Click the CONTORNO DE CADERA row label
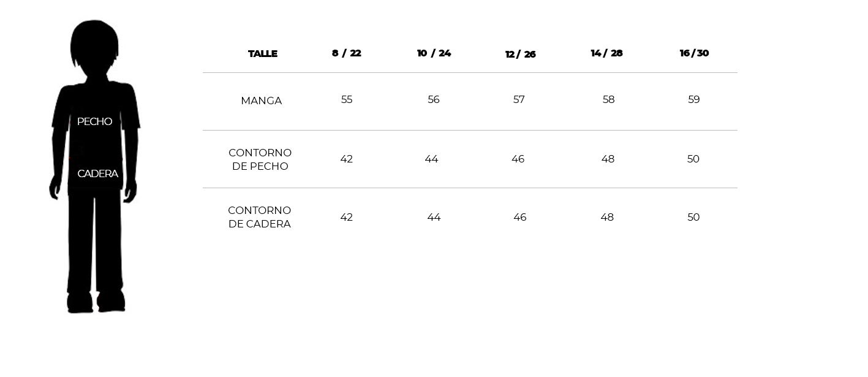 point(260,217)
